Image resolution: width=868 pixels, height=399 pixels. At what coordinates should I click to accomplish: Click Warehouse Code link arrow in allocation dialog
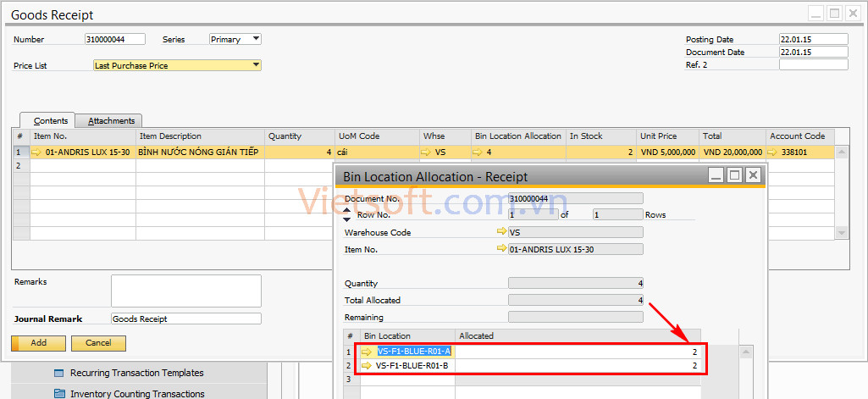501,232
